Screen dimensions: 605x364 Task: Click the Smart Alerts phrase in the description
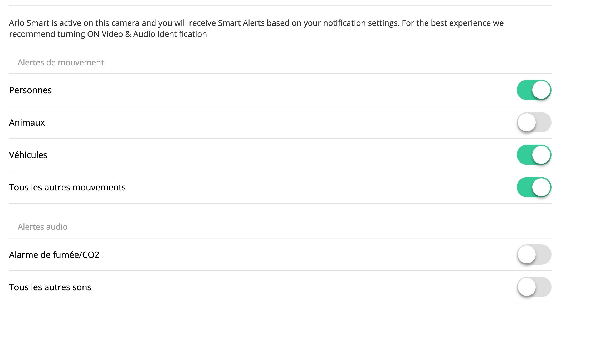pyautogui.click(x=241, y=23)
